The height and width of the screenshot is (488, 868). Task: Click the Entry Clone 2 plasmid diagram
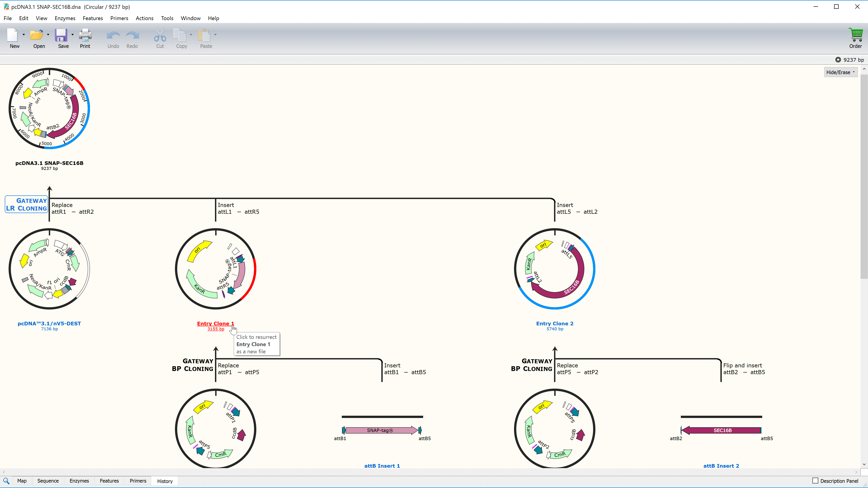pos(554,268)
